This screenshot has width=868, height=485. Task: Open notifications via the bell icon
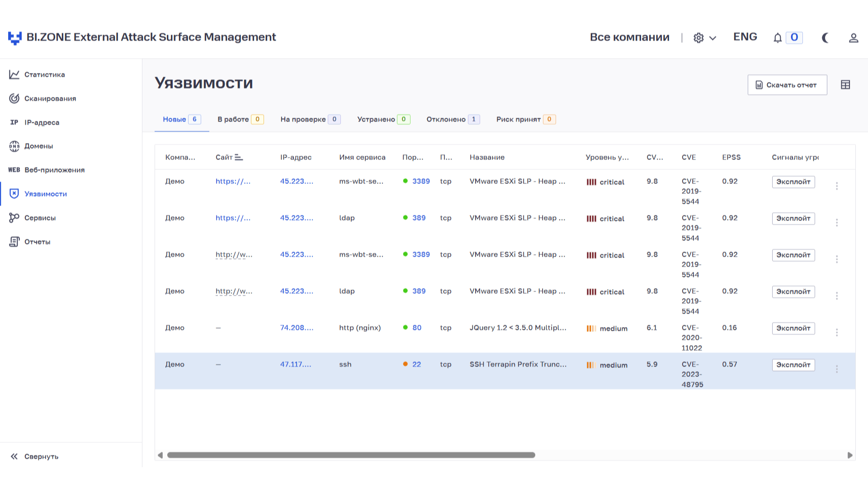click(778, 38)
